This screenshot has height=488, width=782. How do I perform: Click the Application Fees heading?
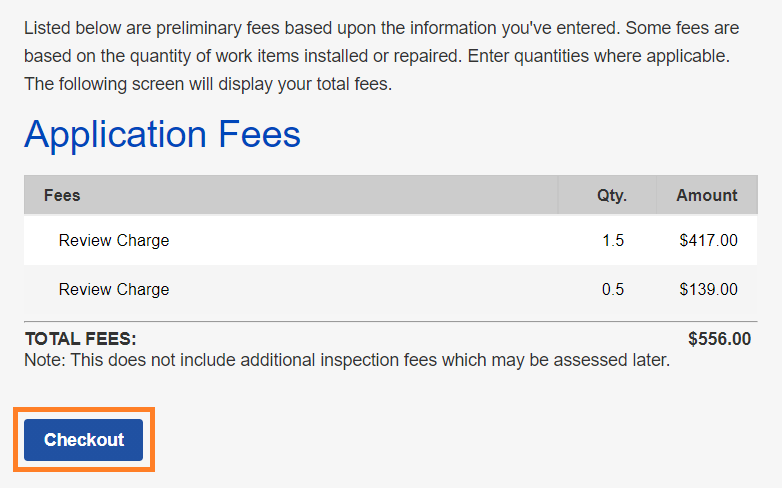[162, 134]
